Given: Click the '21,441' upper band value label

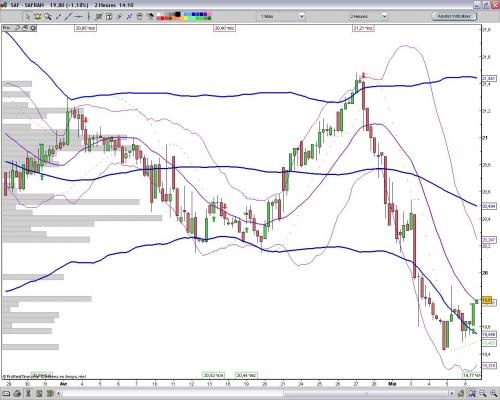Looking at the screenshot, I should point(489,78).
